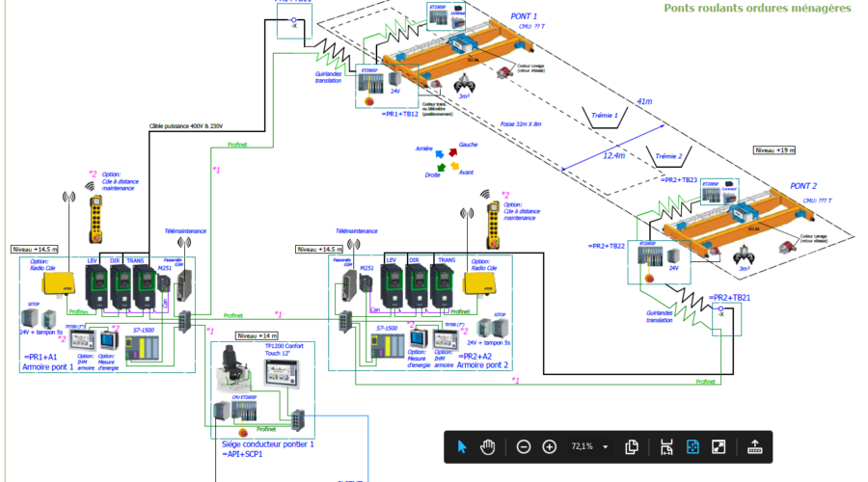Viewport: 868px width, 482px height.
Task: Click the Siège conducteur pontier 1 text
Action: (267, 443)
